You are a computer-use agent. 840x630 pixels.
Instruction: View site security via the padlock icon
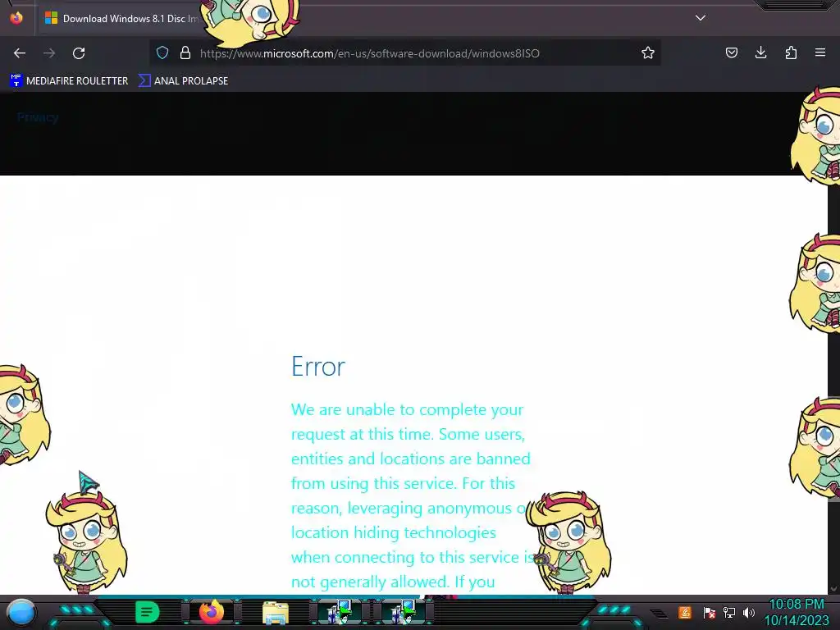[x=185, y=52]
